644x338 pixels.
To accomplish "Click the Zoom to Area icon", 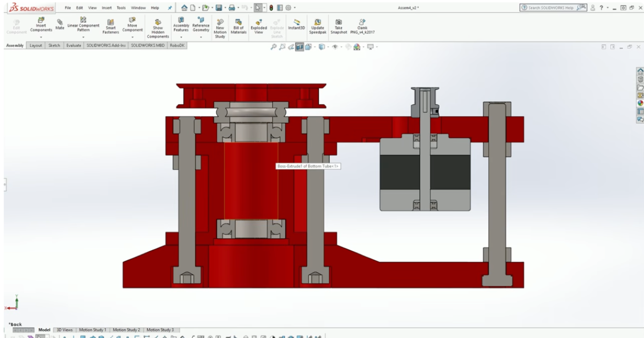I will [x=282, y=47].
